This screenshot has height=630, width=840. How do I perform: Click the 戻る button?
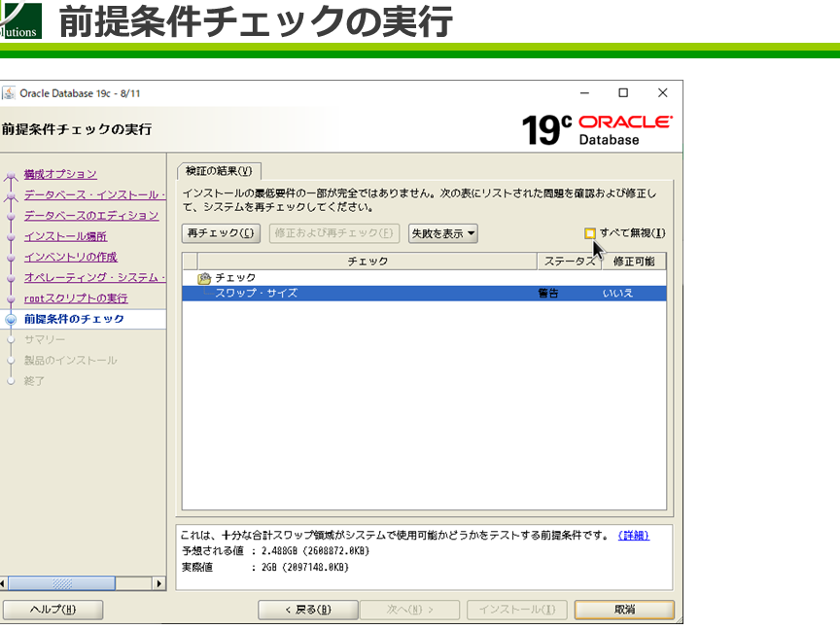[307, 610]
